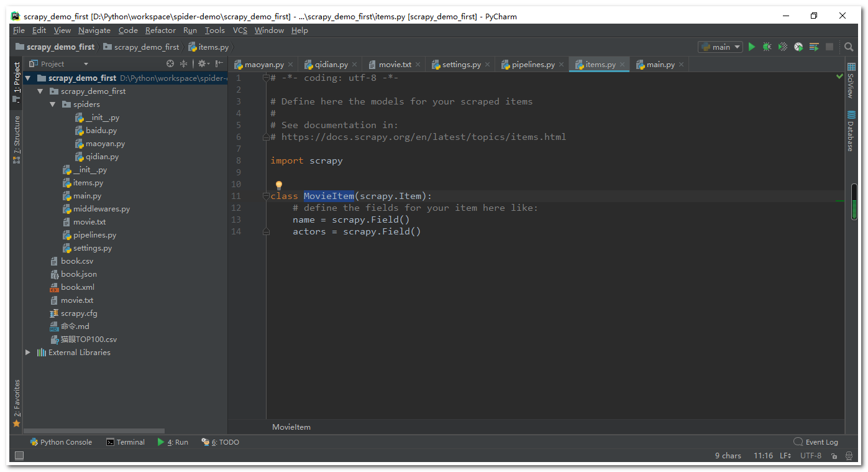This screenshot has height=472, width=868.
Task: Open Search Everywhere magnifier icon
Action: [849, 47]
